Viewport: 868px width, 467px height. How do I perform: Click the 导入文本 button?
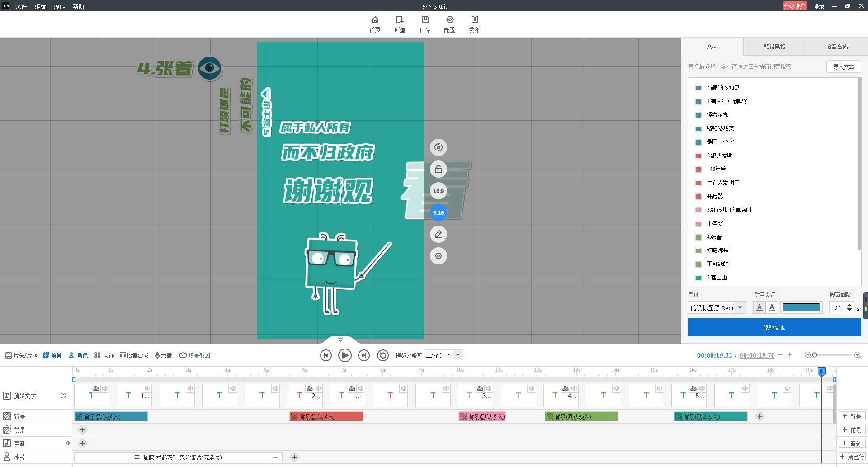tap(844, 66)
